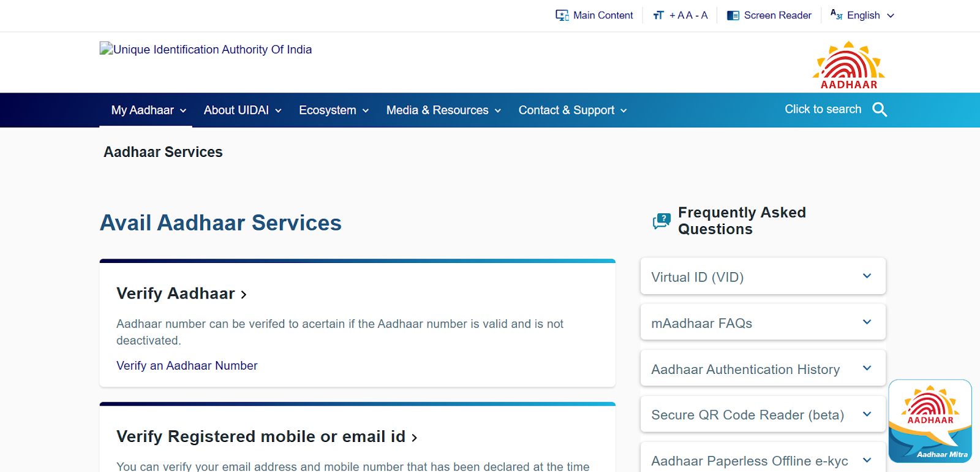Launch the Aadhaar Mitra chatbot
This screenshot has width=980, height=472.
tap(930, 421)
